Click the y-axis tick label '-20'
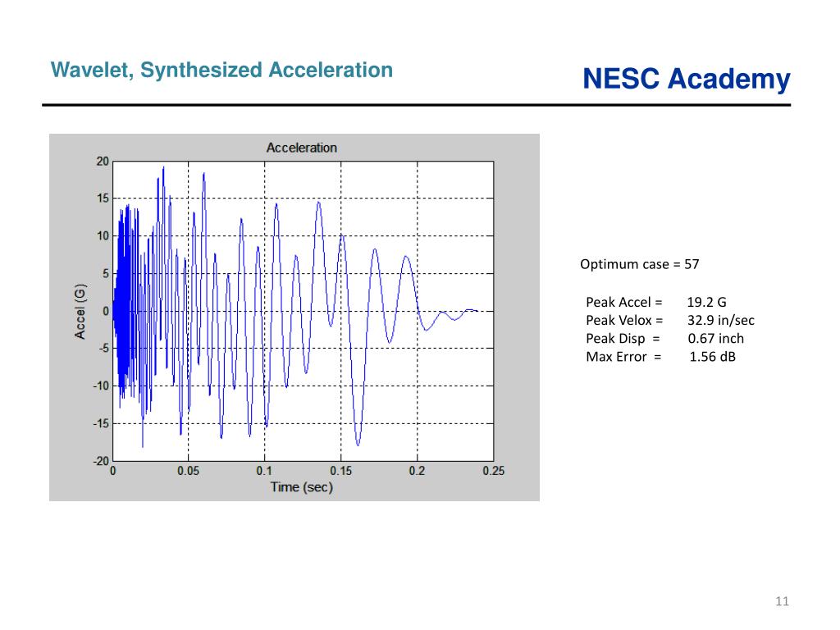 pos(101,461)
